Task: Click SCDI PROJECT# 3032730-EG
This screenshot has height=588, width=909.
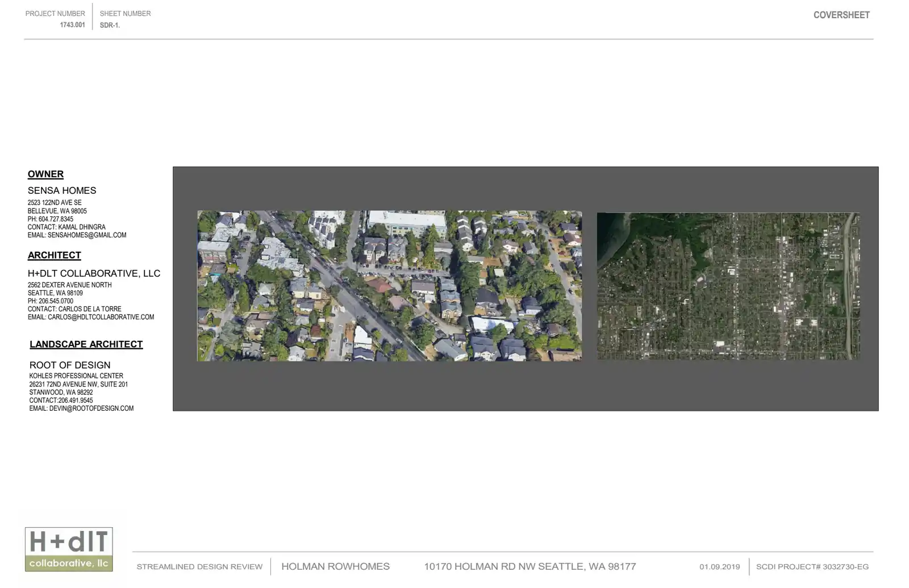Action: click(x=812, y=567)
